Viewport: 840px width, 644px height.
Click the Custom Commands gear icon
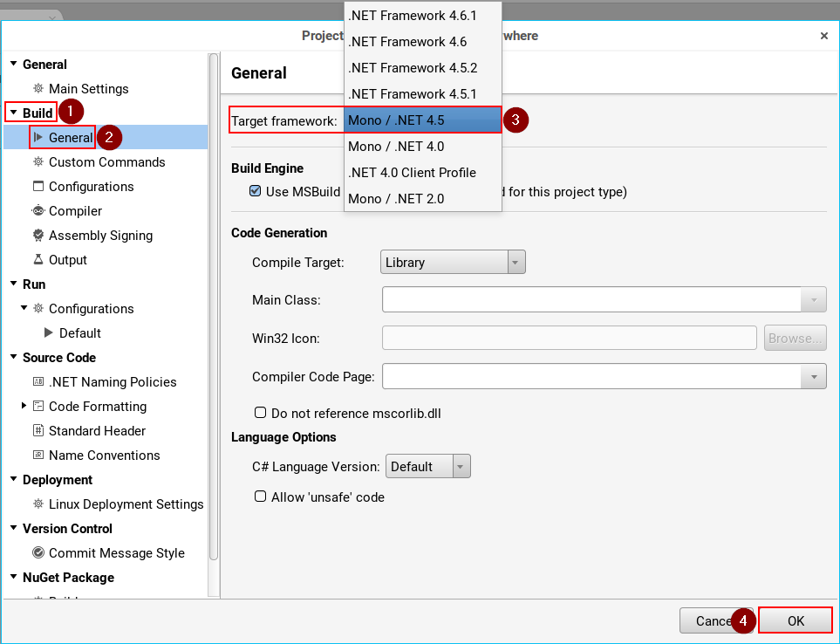pos(38,162)
